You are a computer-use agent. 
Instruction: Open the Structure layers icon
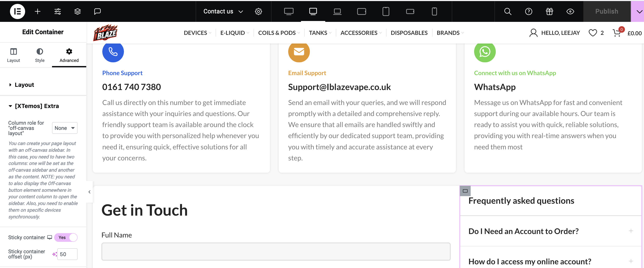[x=78, y=11]
